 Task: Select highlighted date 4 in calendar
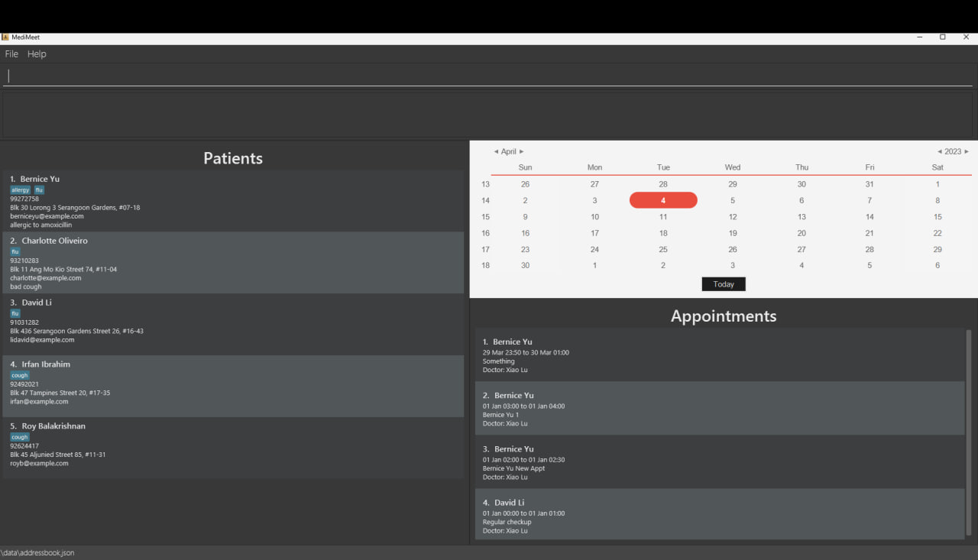663,200
